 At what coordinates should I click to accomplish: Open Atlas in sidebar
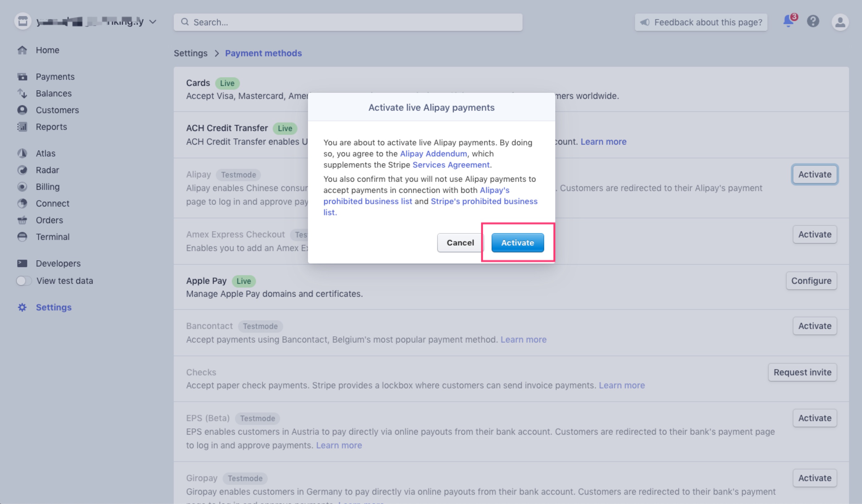[45, 153]
